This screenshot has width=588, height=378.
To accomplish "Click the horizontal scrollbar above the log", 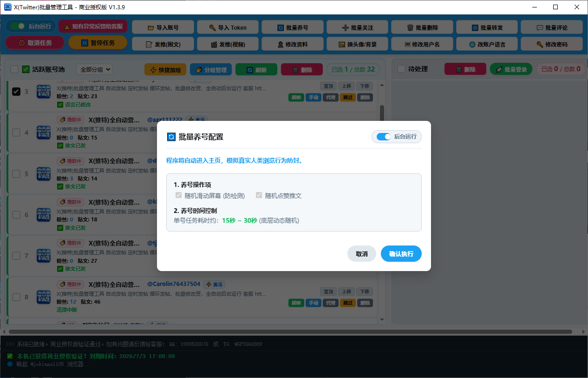I will coord(290,332).
